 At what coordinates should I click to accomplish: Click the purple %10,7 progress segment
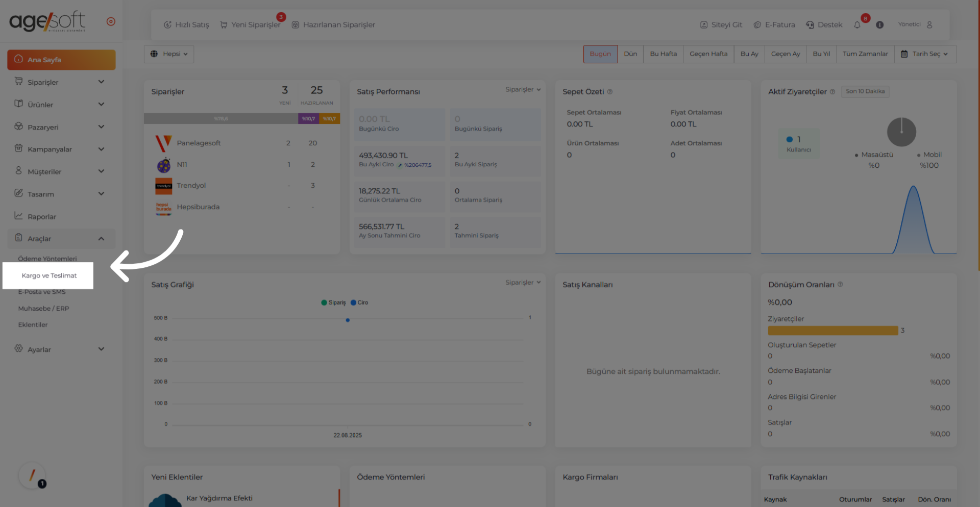[x=308, y=118]
